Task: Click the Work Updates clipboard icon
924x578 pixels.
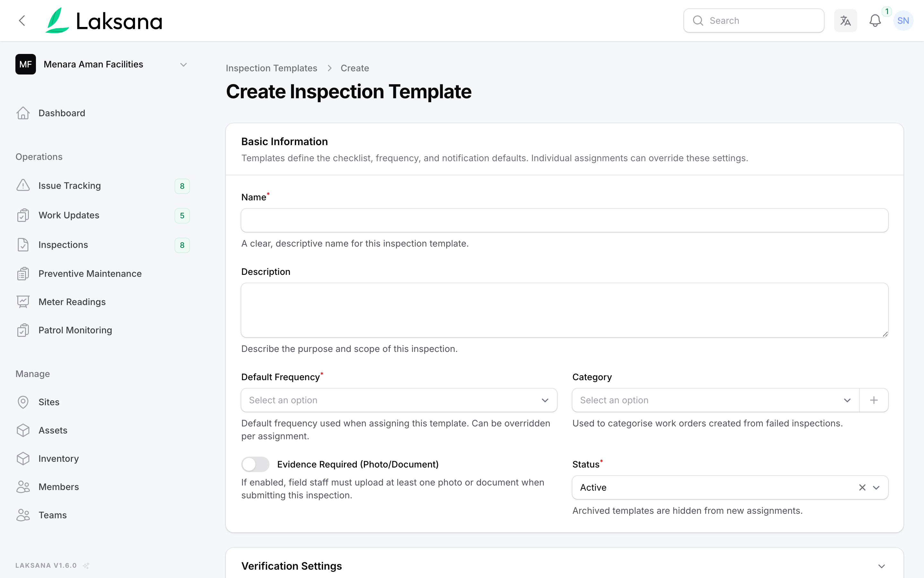Action: point(23,215)
